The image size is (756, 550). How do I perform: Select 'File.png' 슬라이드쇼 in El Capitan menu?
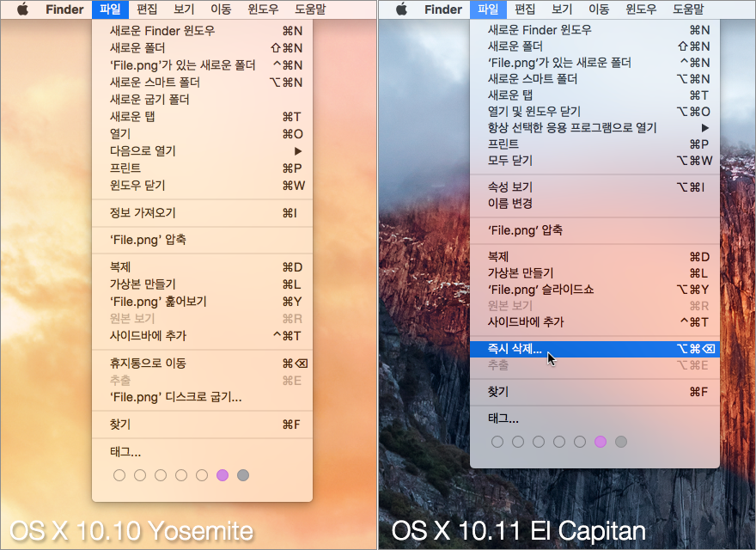595,290
